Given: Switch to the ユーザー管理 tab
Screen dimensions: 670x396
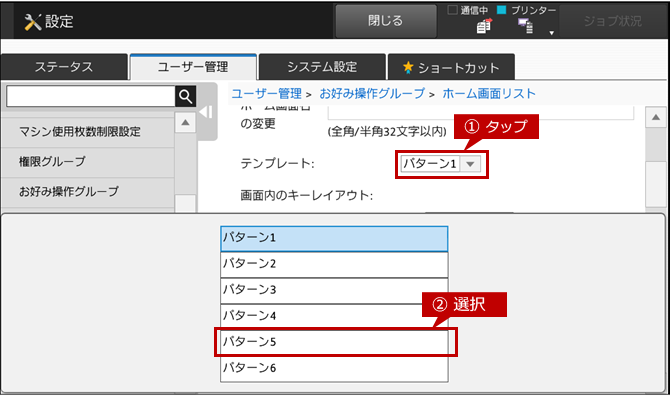Looking at the screenshot, I should [x=193, y=67].
